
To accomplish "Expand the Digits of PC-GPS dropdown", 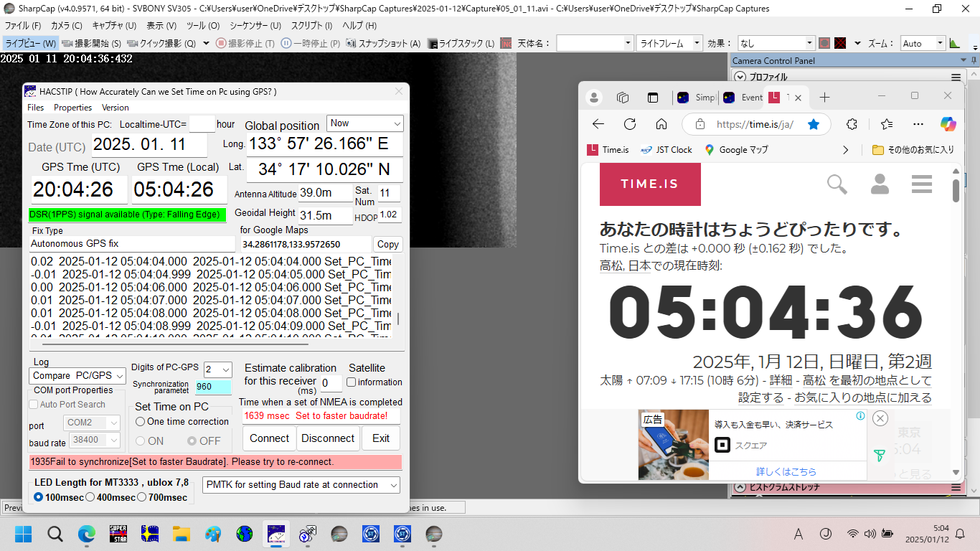I will [x=218, y=369].
